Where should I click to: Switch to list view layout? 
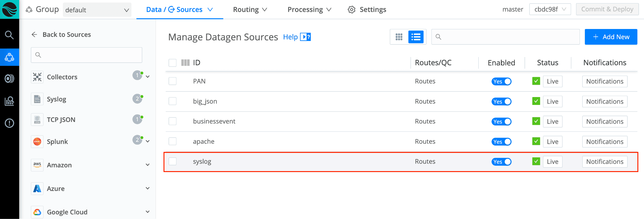416,37
